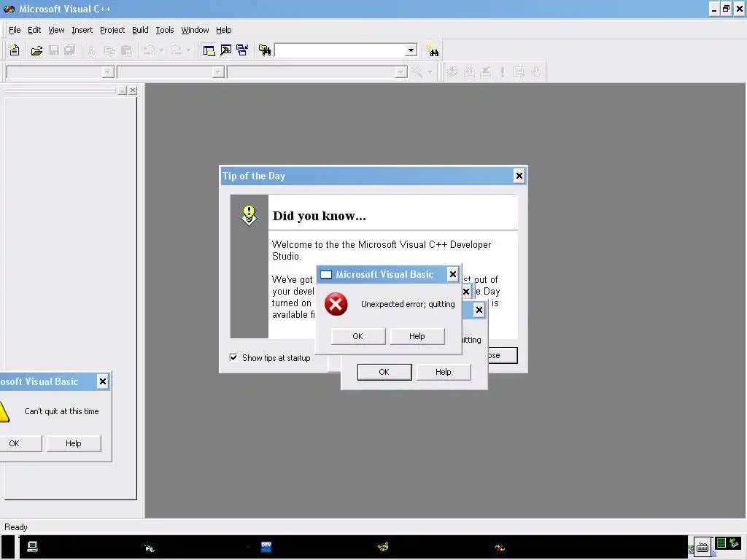Click the Paste clipboard icon
The width and height of the screenshot is (747, 560).
click(127, 50)
